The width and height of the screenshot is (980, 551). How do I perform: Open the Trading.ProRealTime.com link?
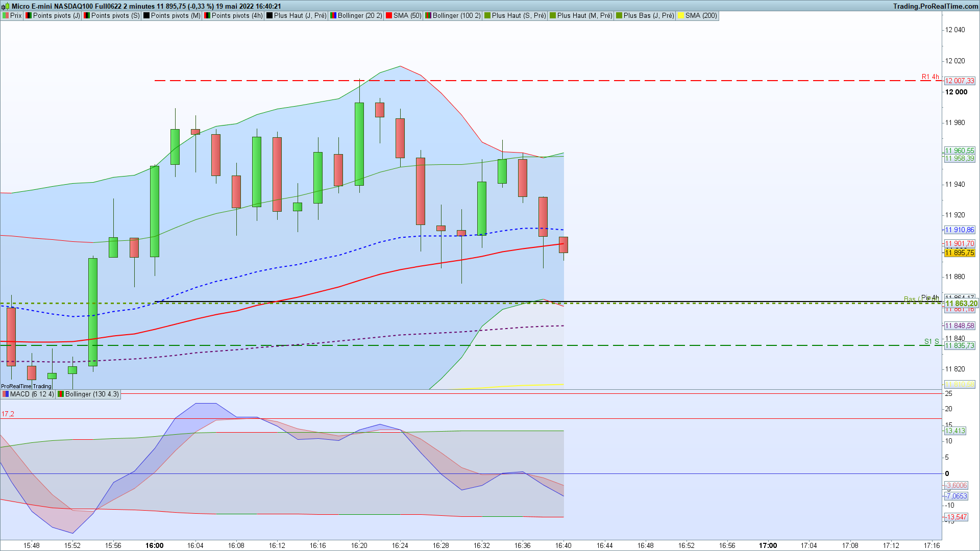(935, 6)
